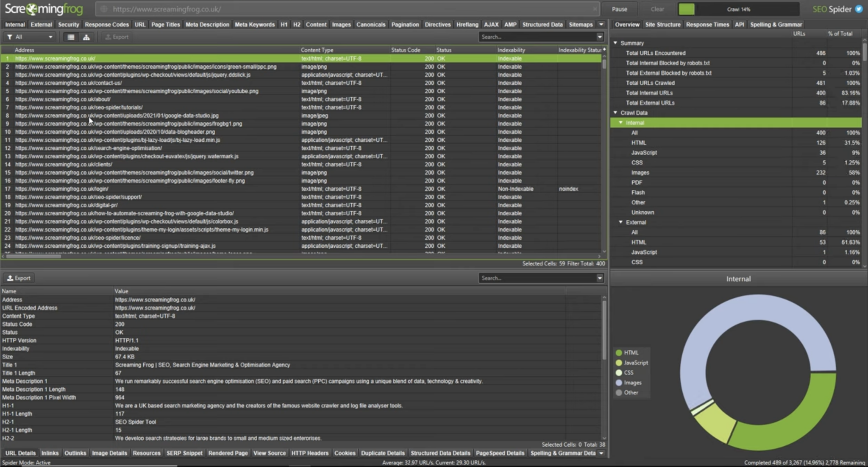The image size is (868, 467).
Task: Collapse the External tree node
Action: click(621, 222)
